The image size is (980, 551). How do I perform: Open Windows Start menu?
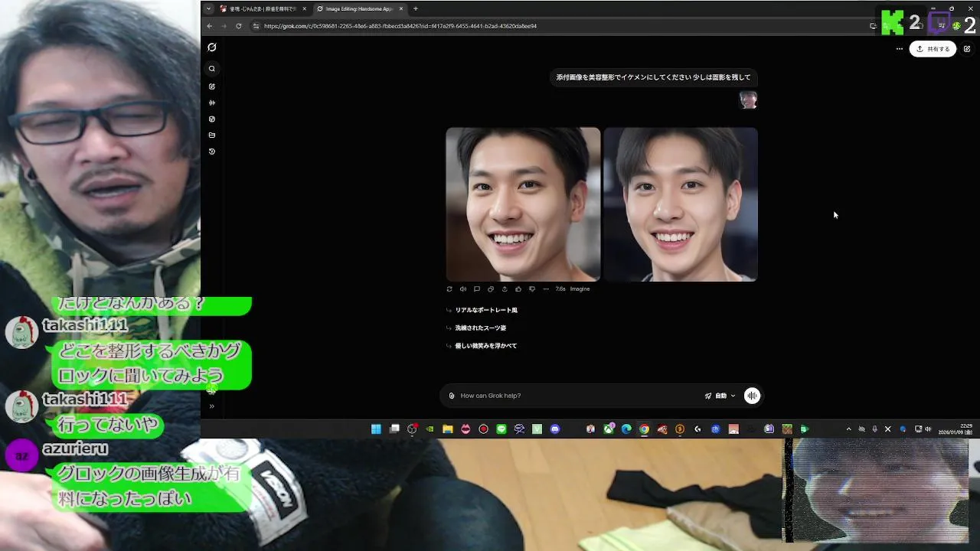[376, 429]
